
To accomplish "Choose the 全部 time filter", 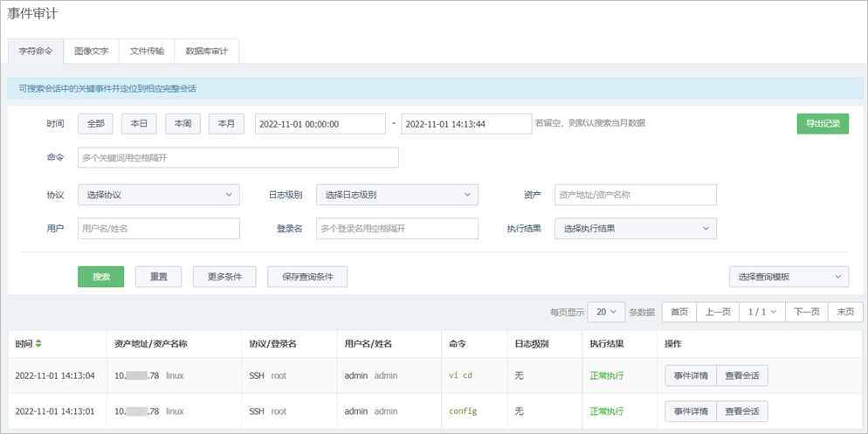I will [95, 124].
